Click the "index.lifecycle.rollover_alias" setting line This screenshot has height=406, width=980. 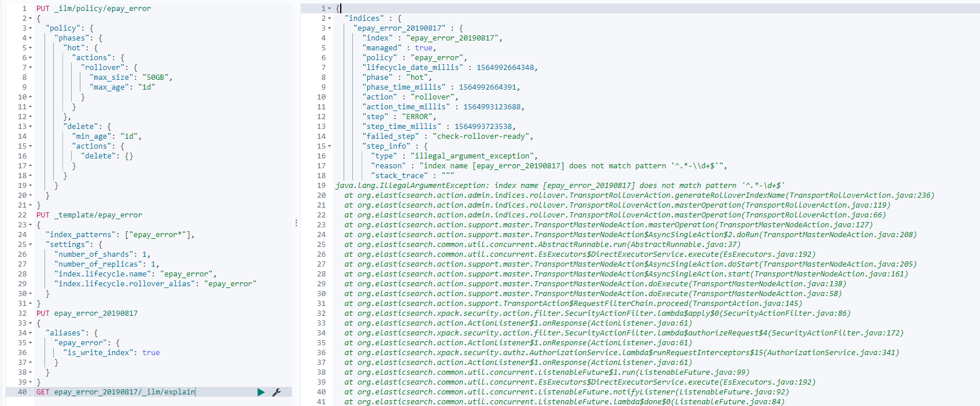click(x=155, y=284)
